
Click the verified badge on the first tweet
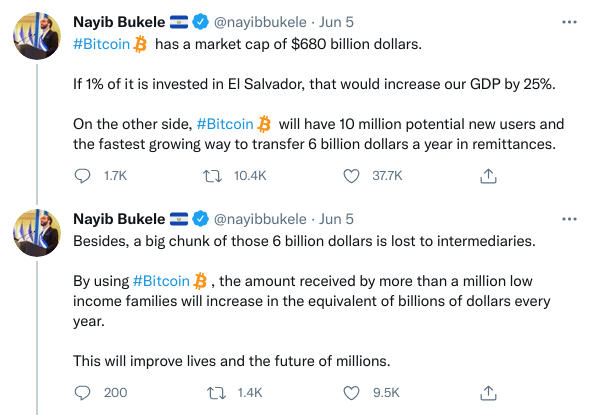click(x=201, y=22)
